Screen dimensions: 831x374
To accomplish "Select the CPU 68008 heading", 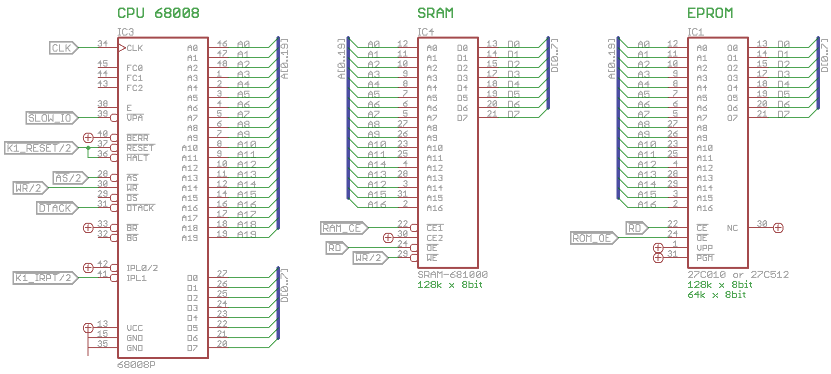I will [x=158, y=13].
